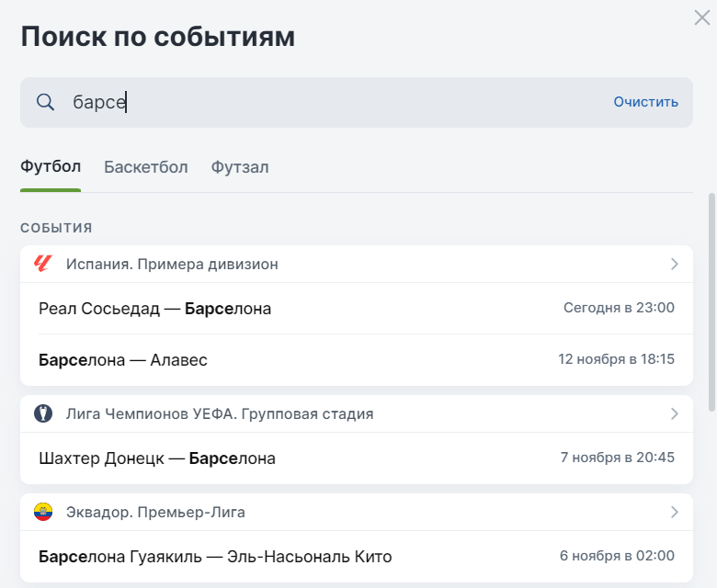Open match Барселона Гуаякиль — Эль-Насьональ Кито
This screenshot has height=588, width=717.
pyautogui.click(x=357, y=557)
